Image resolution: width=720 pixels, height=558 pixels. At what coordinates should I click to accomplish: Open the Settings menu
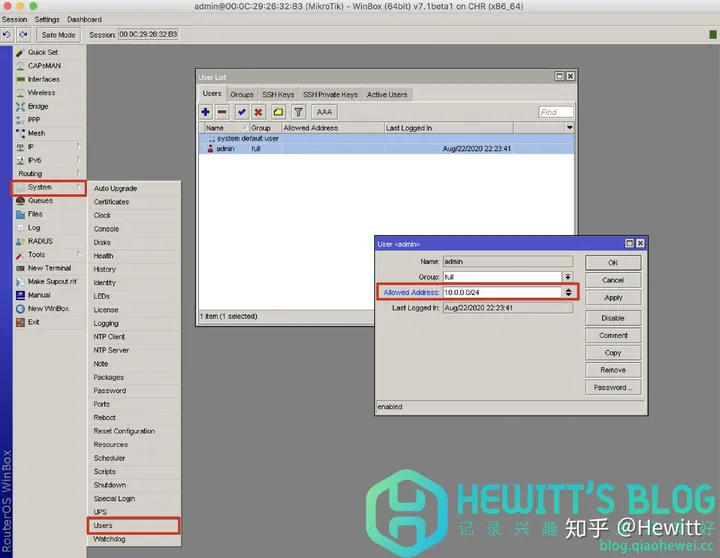[47, 19]
